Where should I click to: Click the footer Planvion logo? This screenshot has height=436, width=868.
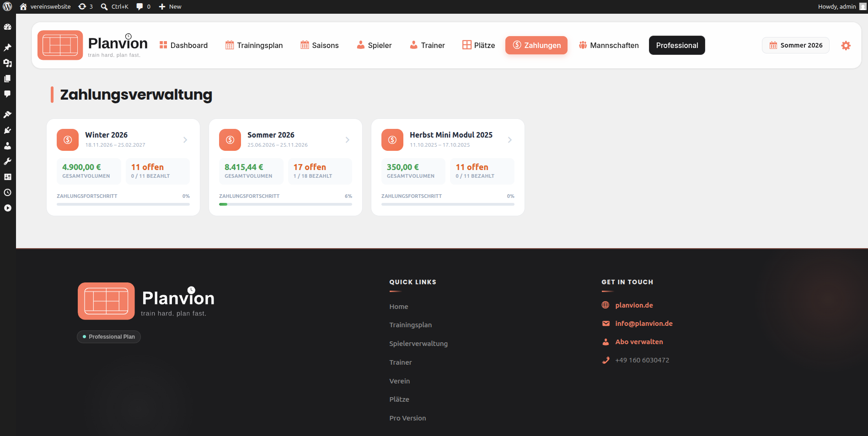click(146, 301)
